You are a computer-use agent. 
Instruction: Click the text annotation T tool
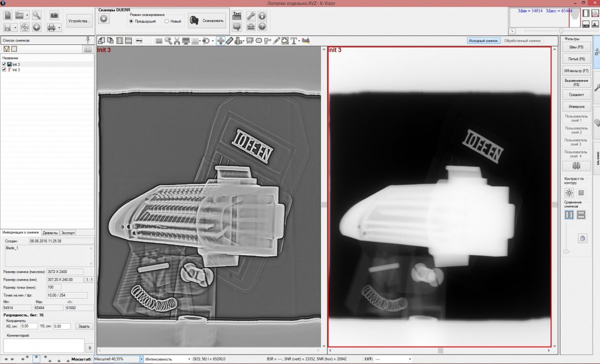click(x=293, y=40)
